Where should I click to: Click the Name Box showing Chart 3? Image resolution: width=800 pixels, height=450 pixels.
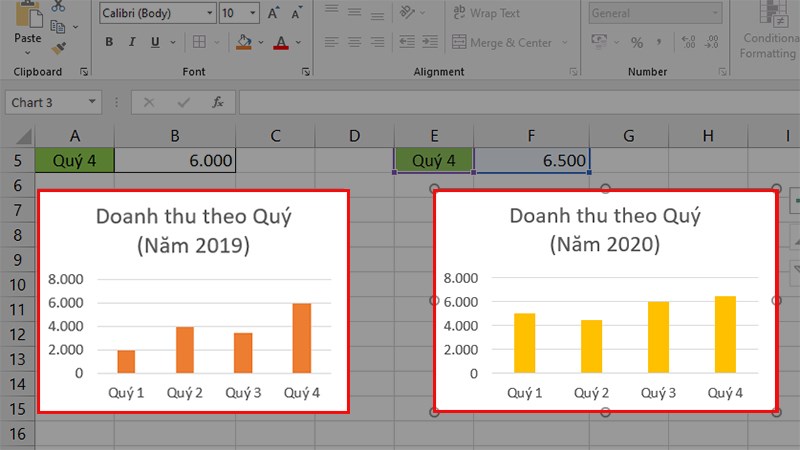(45, 103)
